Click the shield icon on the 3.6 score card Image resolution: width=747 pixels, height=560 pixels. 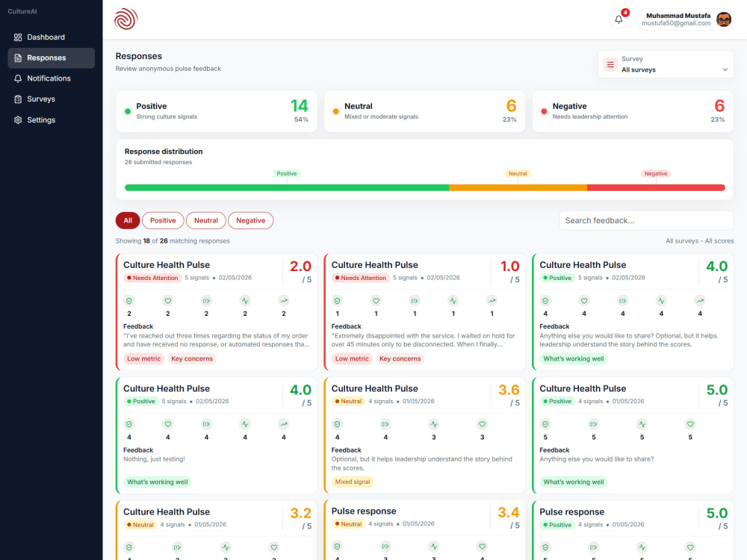pos(338,424)
